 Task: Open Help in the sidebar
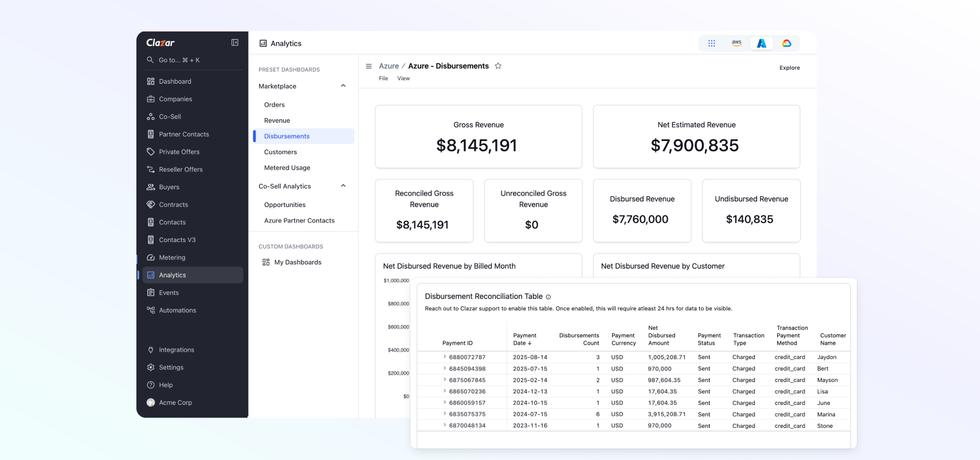click(x=193, y=385)
